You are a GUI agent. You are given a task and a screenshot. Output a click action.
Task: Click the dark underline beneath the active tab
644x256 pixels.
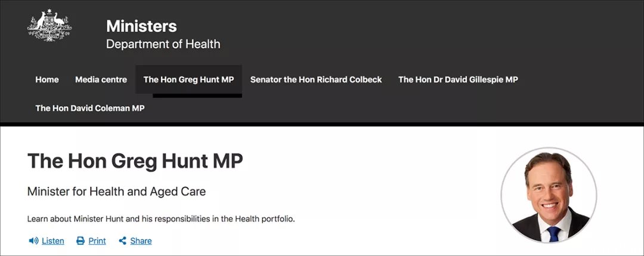tap(197, 96)
